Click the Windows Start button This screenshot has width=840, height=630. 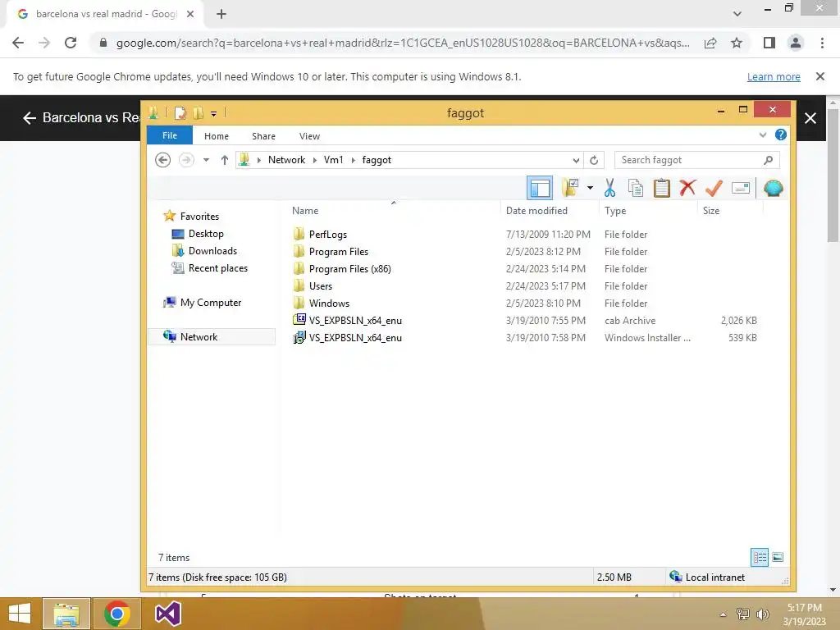(20, 614)
